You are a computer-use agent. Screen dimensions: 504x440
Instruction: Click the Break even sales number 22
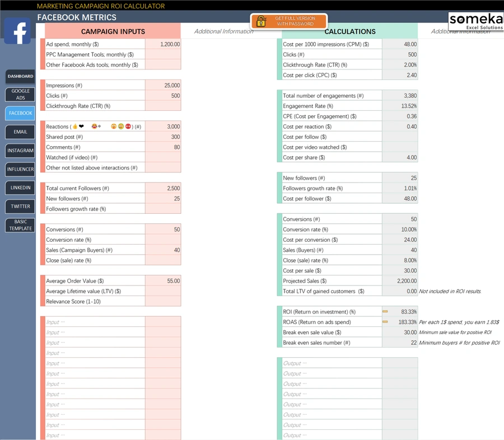click(x=400, y=342)
